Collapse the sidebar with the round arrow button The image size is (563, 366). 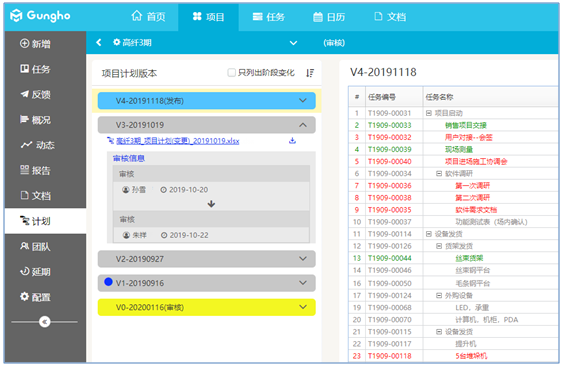[45, 322]
